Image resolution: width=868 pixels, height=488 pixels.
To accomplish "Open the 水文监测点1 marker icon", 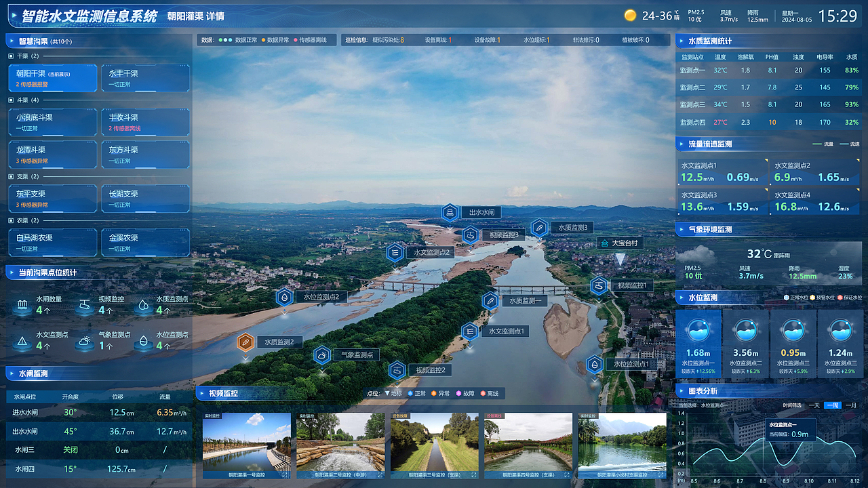I will tap(469, 331).
